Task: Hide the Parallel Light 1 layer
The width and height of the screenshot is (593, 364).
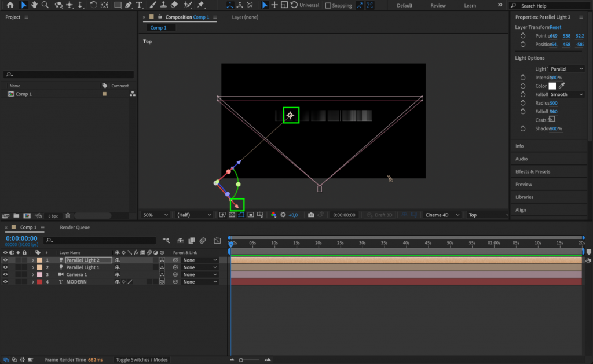Action: tap(5, 267)
